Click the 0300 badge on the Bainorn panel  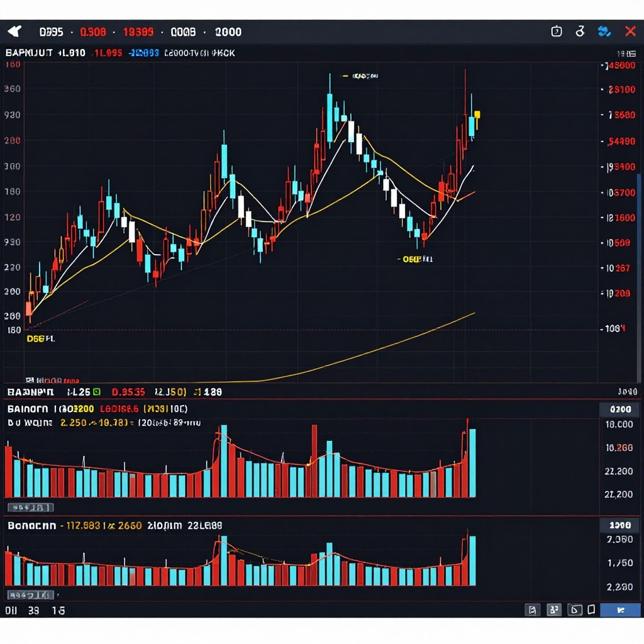tap(620, 409)
